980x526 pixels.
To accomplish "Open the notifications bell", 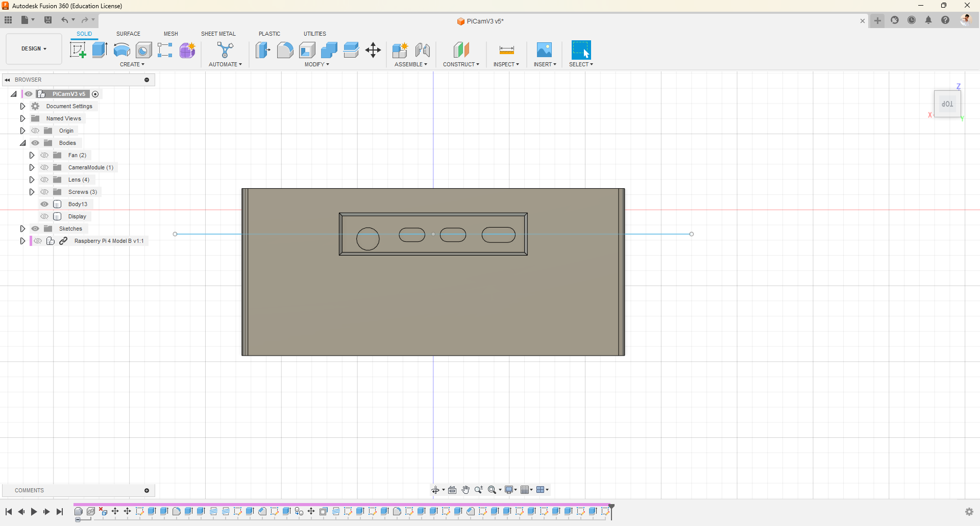I will pos(928,20).
